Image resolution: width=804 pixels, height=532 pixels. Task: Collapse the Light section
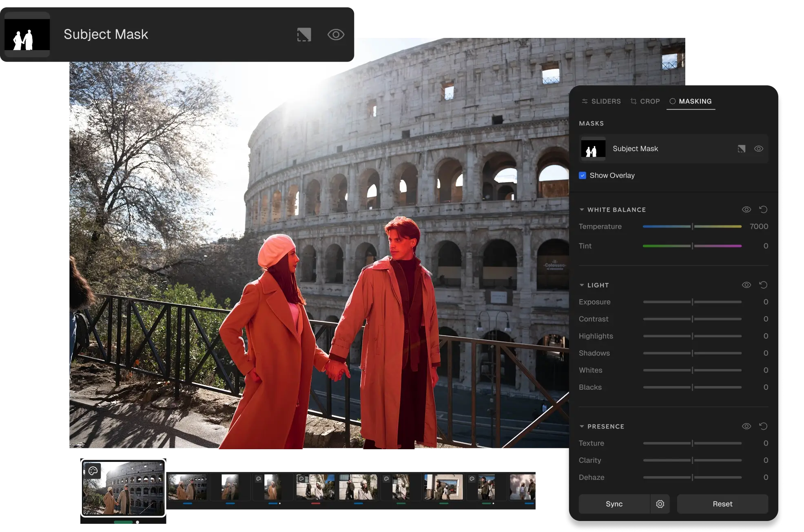582,285
